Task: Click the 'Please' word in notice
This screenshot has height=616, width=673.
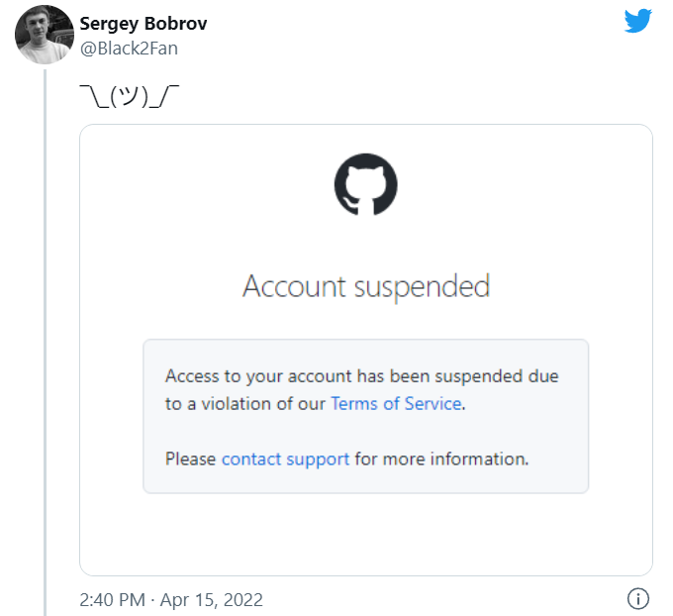Action: [x=191, y=460]
